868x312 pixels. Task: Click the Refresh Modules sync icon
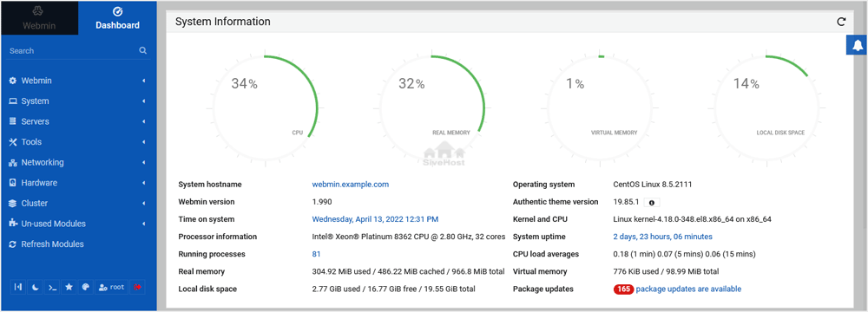13,244
